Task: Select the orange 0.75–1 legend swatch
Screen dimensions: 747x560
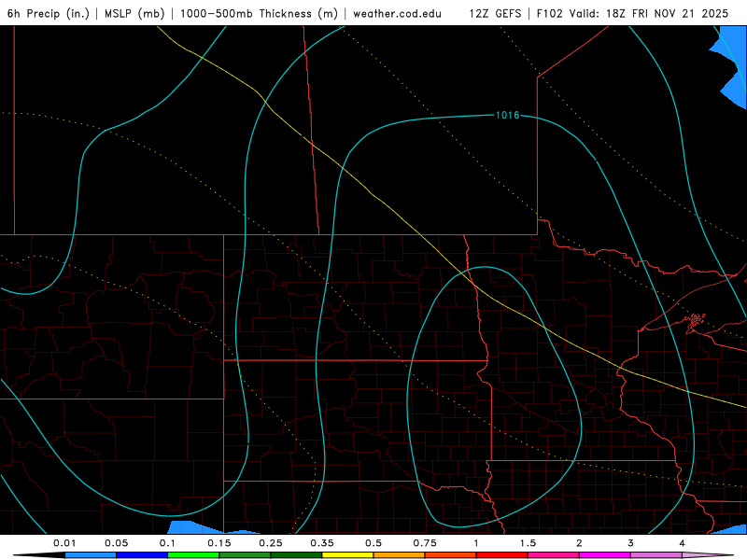Action: (451, 555)
